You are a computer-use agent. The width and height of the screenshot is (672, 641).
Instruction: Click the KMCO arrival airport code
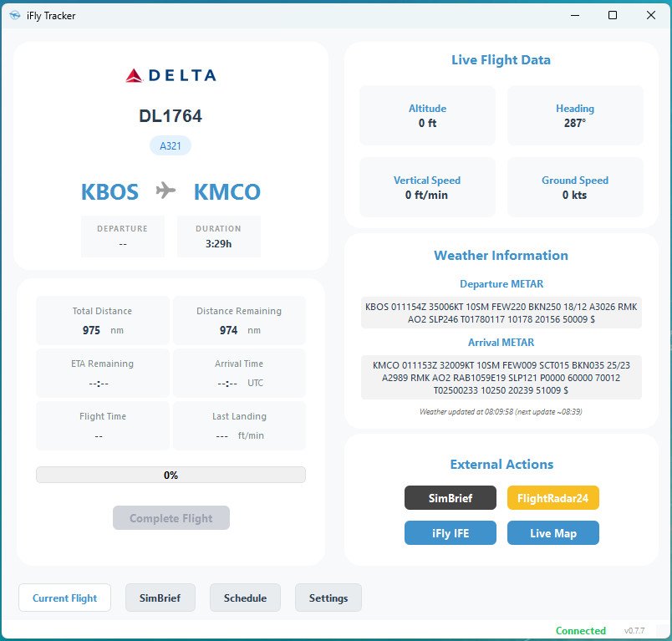(227, 192)
